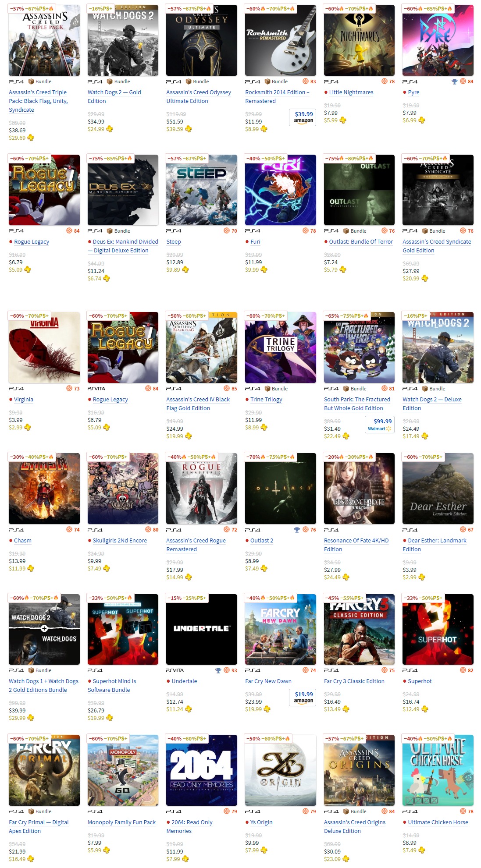Open the Amazon $19.99 offer for Far Cry New Dawn
This screenshot has height=868, width=481.
point(303,697)
